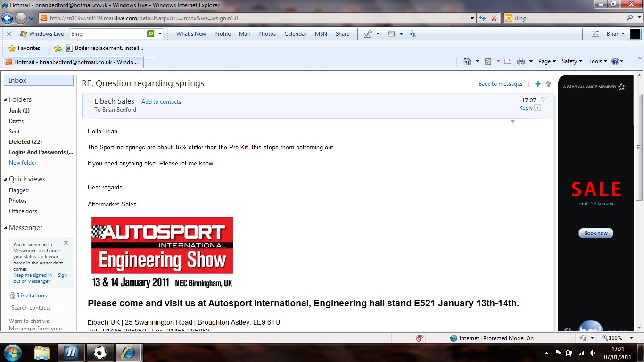
Task: Show hidden tray icons arrow
Action: [x=546, y=353]
